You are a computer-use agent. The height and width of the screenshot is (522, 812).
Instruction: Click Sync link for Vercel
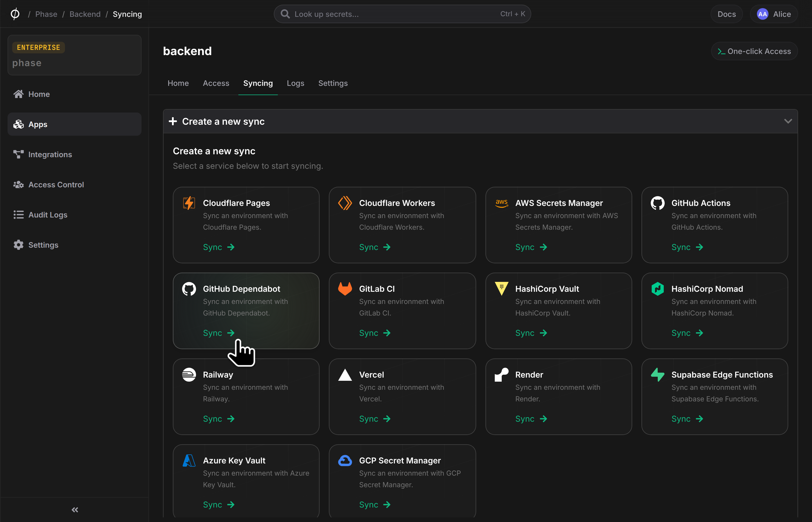click(x=375, y=419)
